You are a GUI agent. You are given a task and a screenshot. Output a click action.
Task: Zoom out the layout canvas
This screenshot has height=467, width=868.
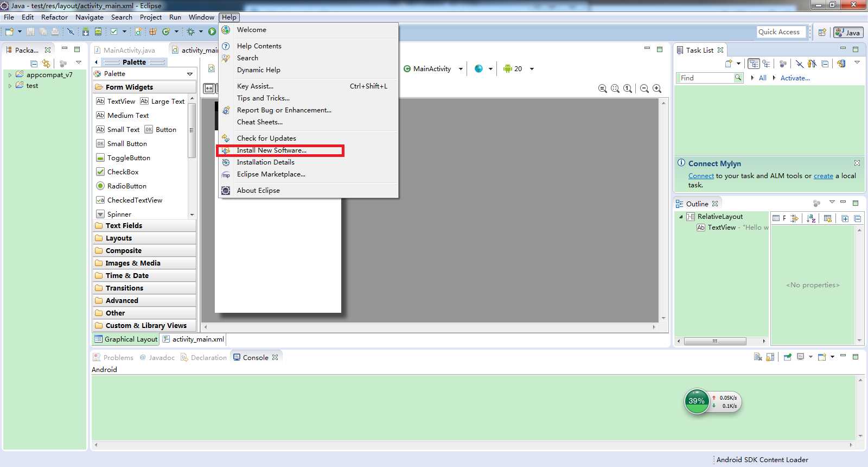pos(644,89)
